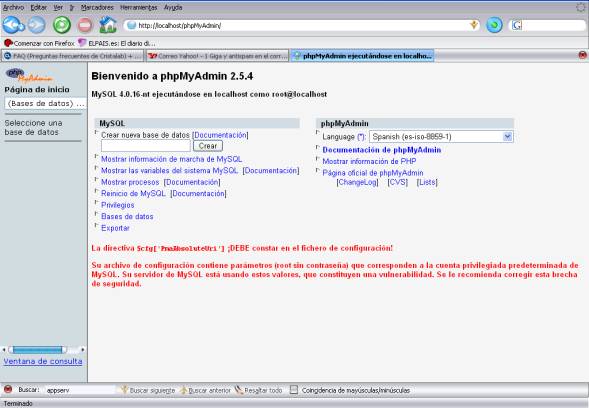Viewport: 589px width, 408px height.
Task: Click the Página de inicio sidebar heading
Action: [x=37, y=89]
